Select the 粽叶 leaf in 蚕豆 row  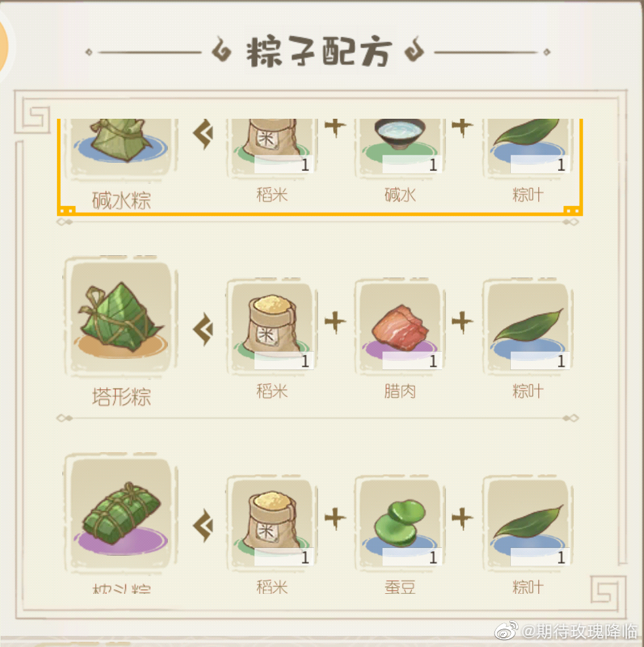coord(528,523)
